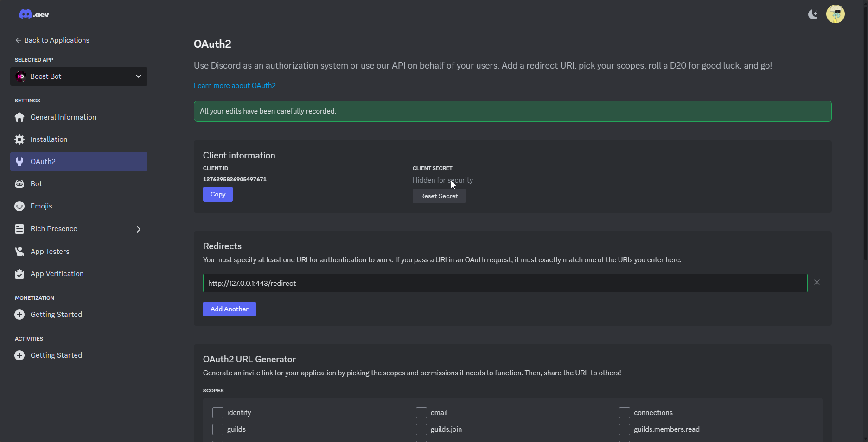
Task: Tick the guilds.members.read scope checkbox
Action: (x=625, y=429)
